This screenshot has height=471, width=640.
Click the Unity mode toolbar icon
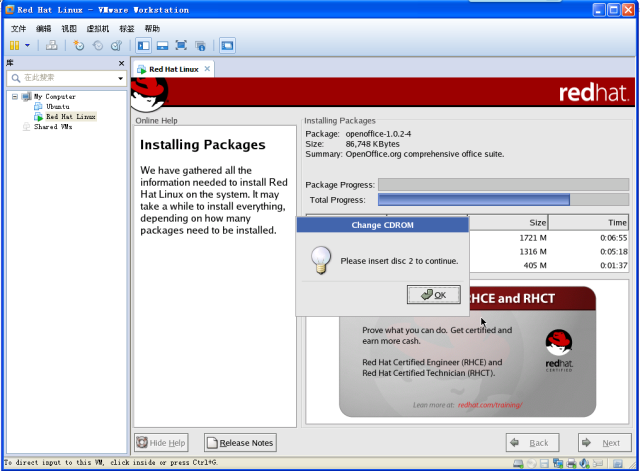coord(200,45)
